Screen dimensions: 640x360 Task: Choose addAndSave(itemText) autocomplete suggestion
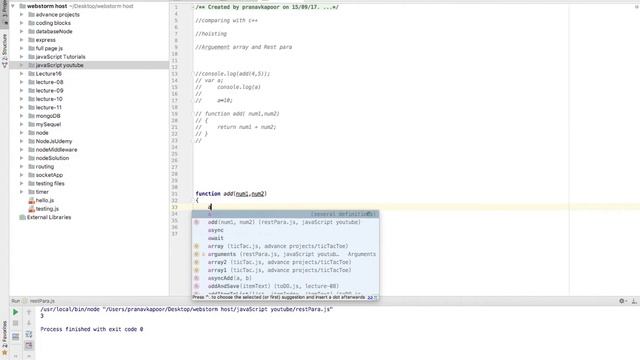pos(285,286)
